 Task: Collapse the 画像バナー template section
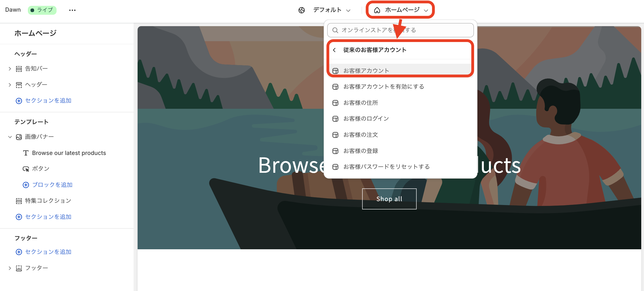[x=10, y=137]
